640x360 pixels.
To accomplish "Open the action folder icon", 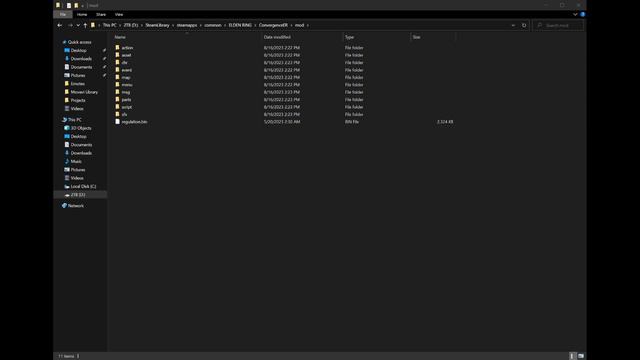I will tap(118, 48).
